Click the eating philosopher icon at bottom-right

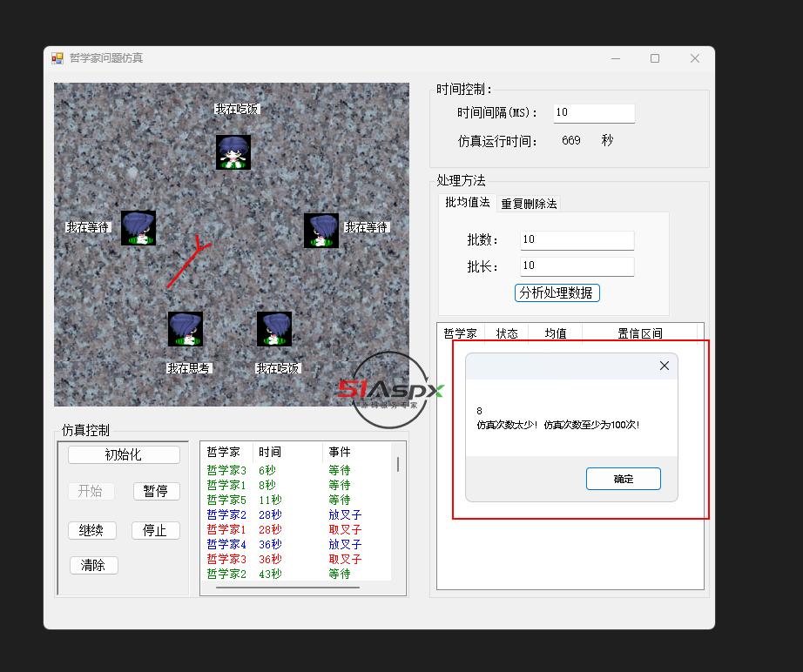click(x=274, y=329)
